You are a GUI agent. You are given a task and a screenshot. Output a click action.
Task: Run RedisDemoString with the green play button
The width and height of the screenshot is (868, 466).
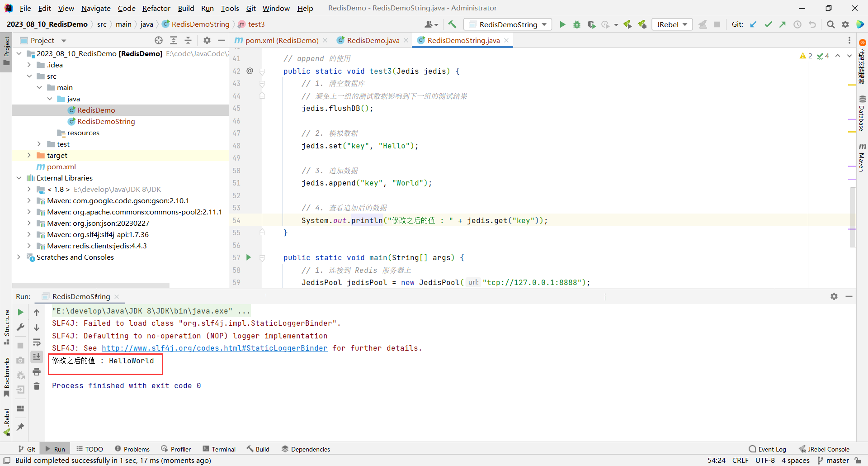click(x=562, y=24)
